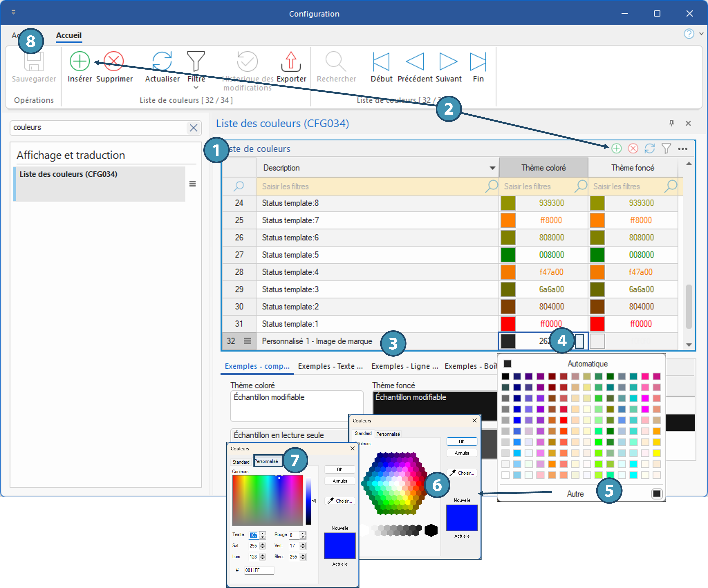The height and width of the screenshot is (588, 708).
Task: Click the Rechercher magnifier icon
Action: coord(336,61)
